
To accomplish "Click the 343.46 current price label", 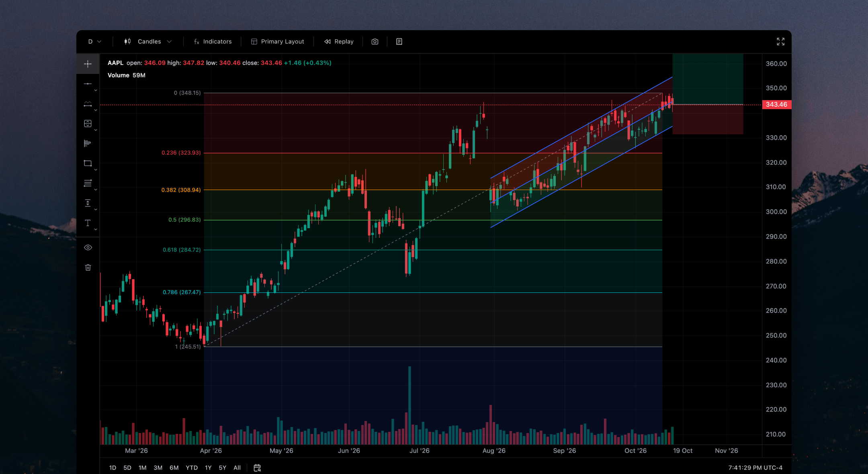I will tap(776, 104).
